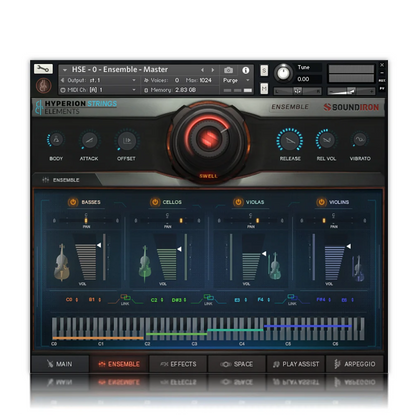Viewport: 416px width, 416px height.
Task: Click the round instrument logo under the wrench
Action: coord(43,86)
